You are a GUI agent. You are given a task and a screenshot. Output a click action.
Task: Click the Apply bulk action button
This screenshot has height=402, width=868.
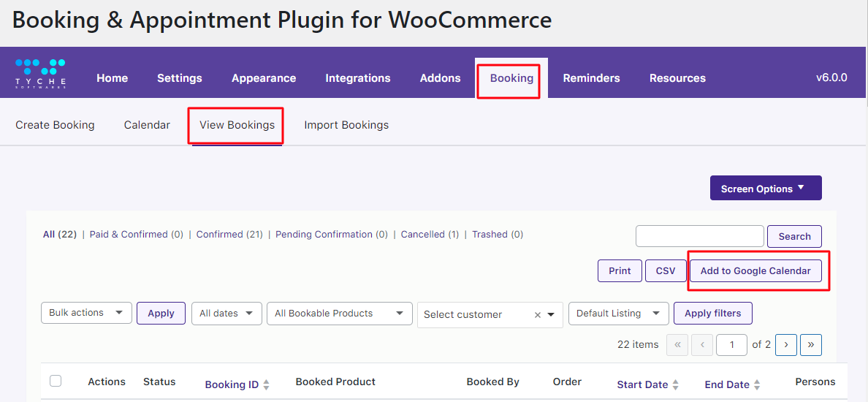click(161, 313)
